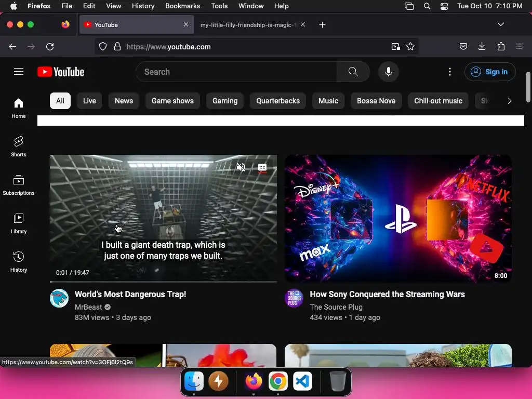Click the search magnifier button
The height and width of the screenshot is (399, 532).
point(353,72)
